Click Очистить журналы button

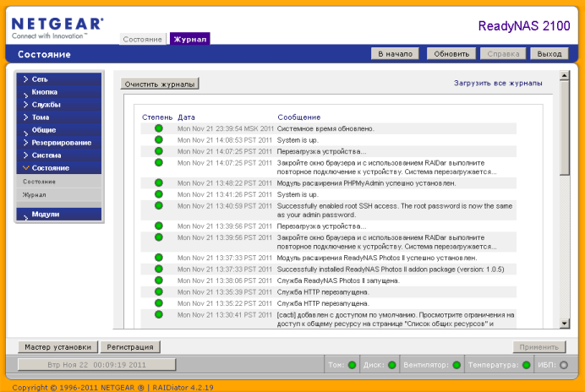[160, 84]
